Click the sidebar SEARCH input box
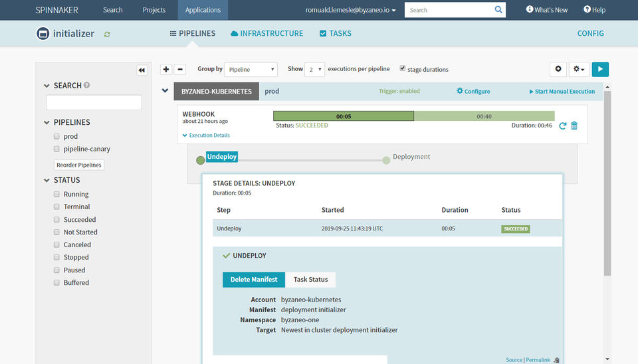Screen dimensions: 638x364 [x=94, y=102]
